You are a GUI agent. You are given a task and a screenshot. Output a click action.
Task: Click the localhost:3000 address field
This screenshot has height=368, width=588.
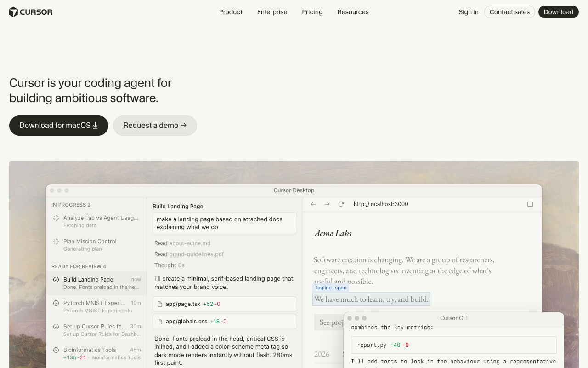click(x=381, y=204)
